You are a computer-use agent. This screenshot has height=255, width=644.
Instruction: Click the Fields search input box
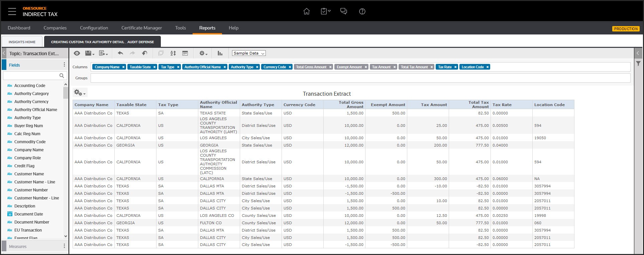[31, 76]
